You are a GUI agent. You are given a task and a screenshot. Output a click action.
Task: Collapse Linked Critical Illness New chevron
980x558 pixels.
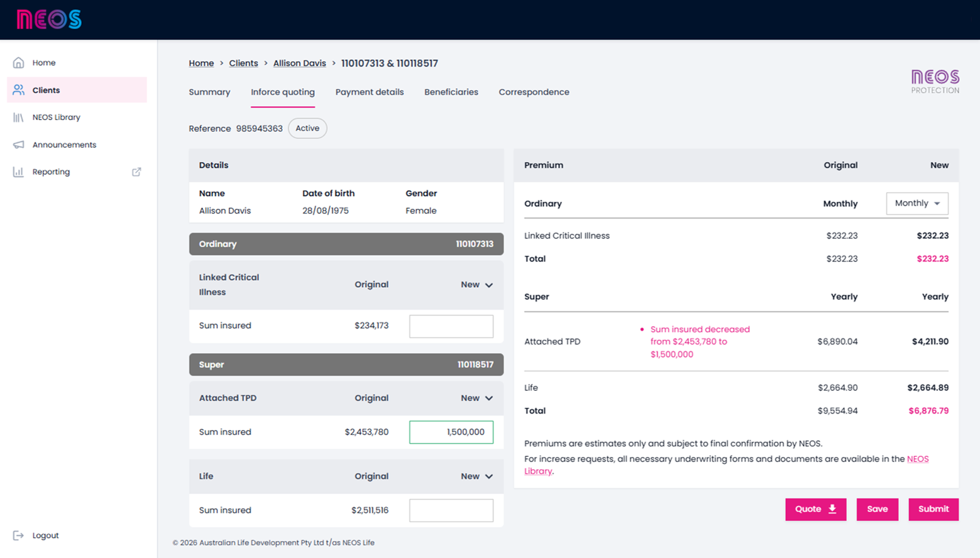489,285
